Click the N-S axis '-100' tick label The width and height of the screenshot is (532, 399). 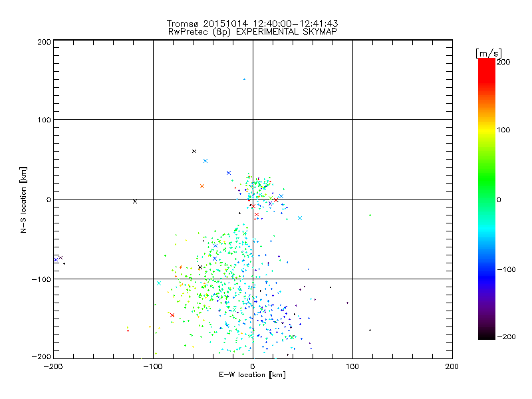41,279
